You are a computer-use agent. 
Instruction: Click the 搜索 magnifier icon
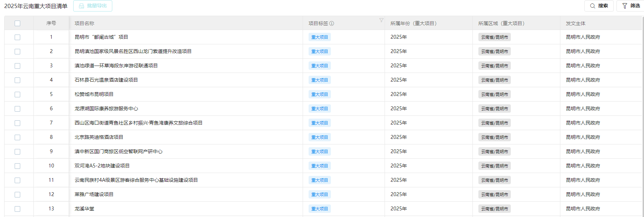(592, 6)
